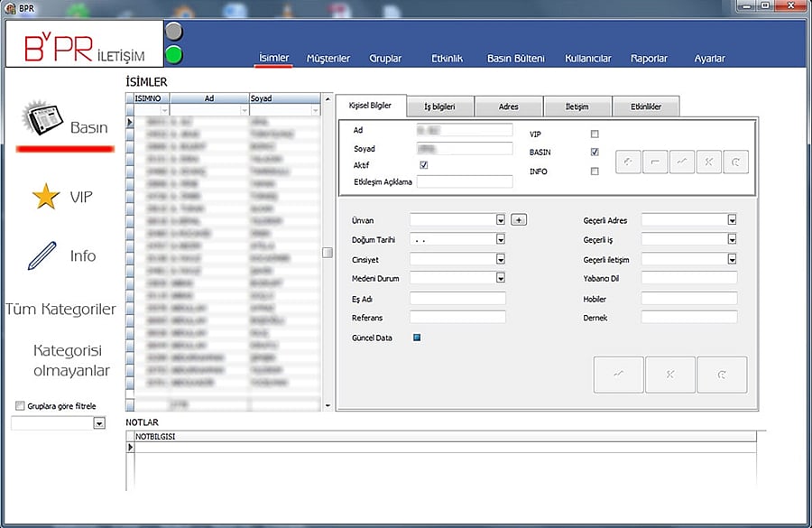This screenshot has height=528, width=812.
Task: Open the Ünvan dropdown
Action: coord(500,219)
